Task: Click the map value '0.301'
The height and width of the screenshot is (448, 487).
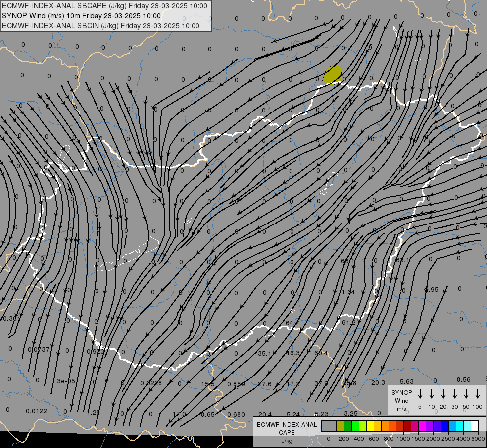Action: 11,319
